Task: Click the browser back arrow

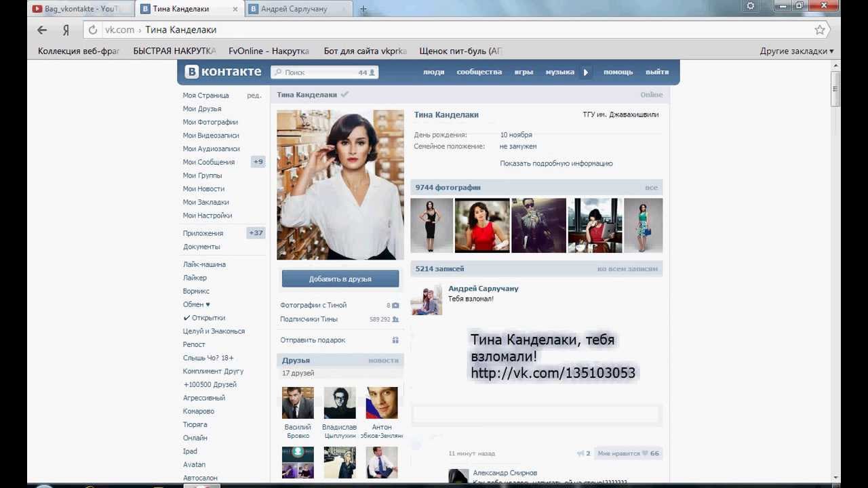Action: coord(42,30)
